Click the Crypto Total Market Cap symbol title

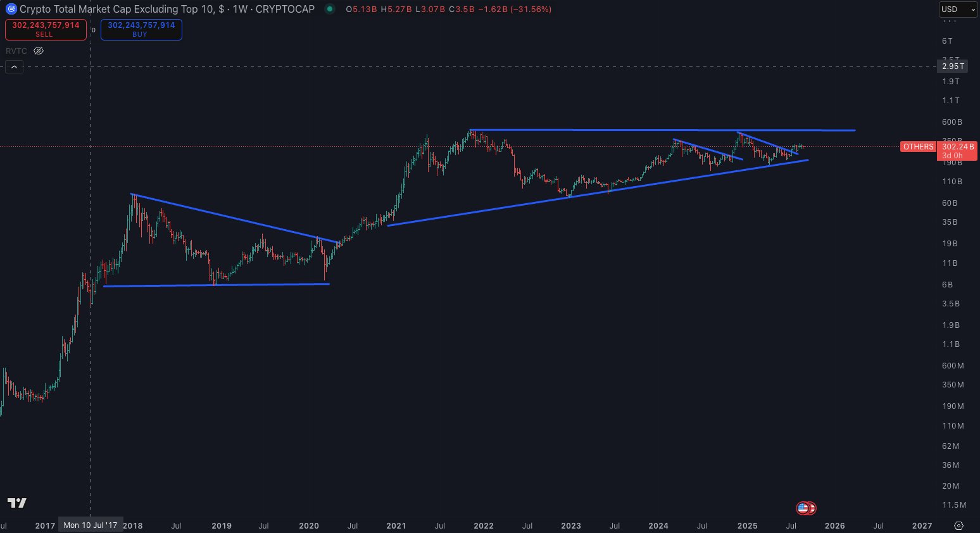coord(167,9)
